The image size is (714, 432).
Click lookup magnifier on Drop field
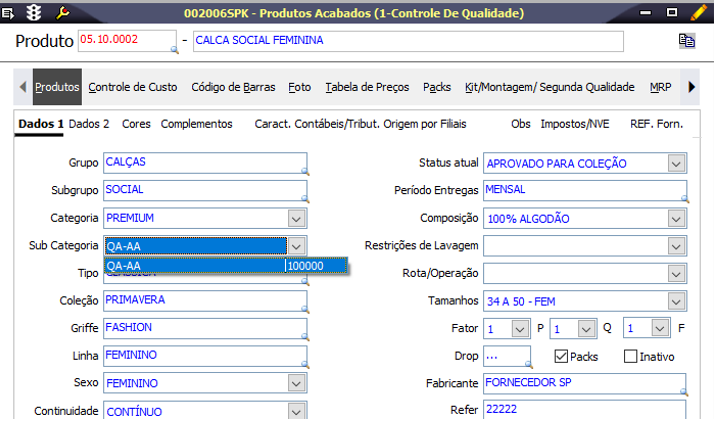[528, 364]
